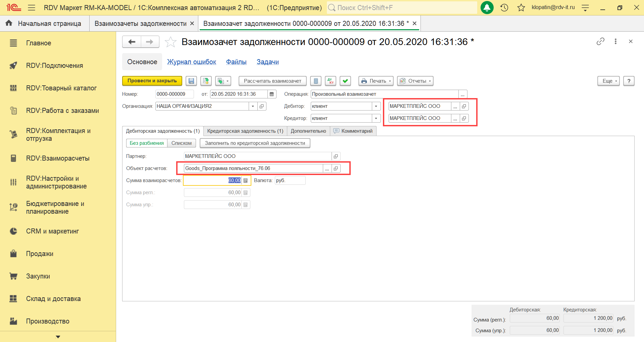The image size is (644, 342).
Task: Open the history clock icon in title bar
Action: (504, 7)
